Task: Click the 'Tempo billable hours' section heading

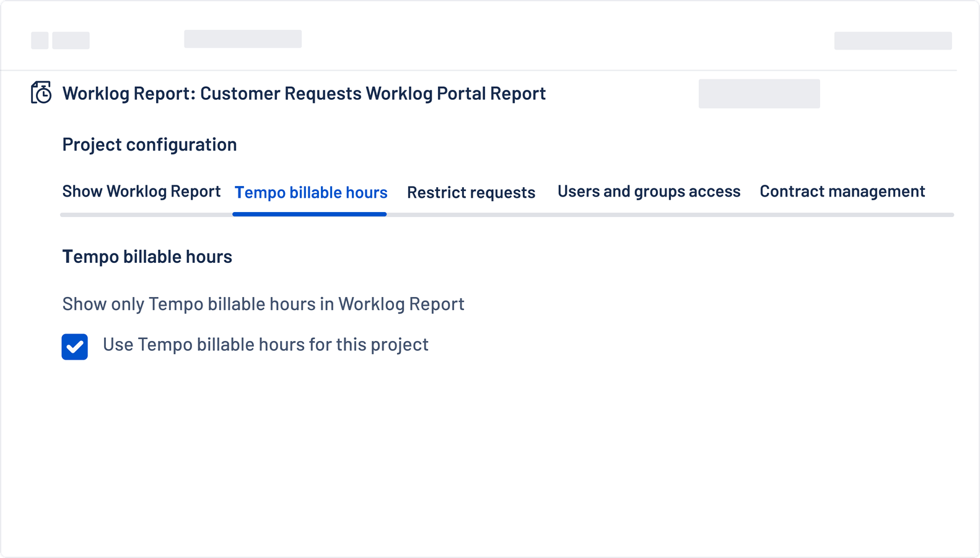Action: pos(147,257)
